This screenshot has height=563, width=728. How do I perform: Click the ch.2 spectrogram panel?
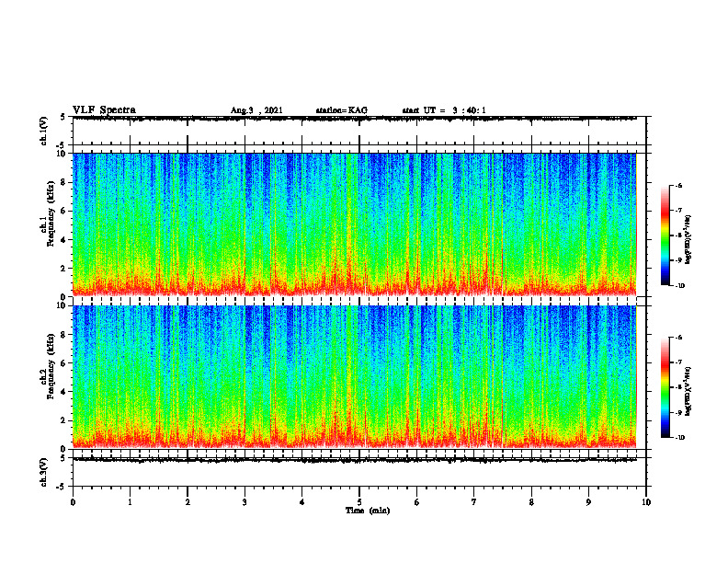tap(354, 377)
